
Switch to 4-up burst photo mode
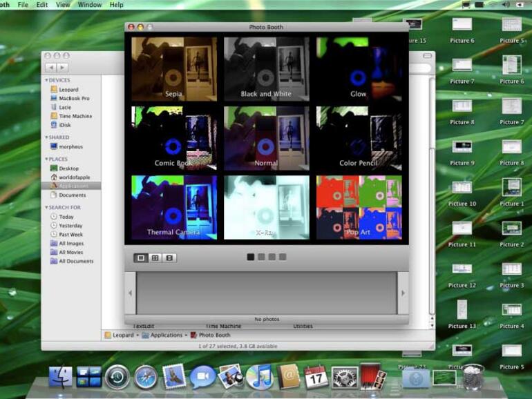[x=155, y=257]
